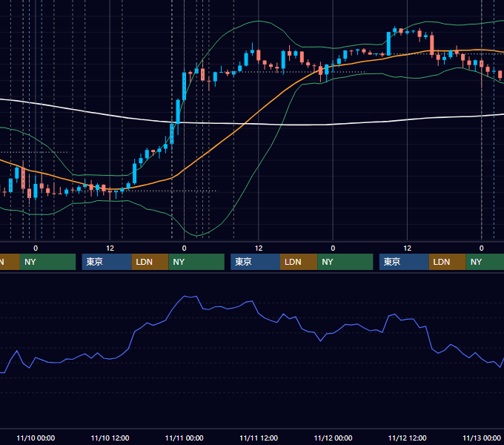The image size is (504, 445).
Task: Click hour label 0 above 11/12 00:00
Action: click(x=333, y=248)
